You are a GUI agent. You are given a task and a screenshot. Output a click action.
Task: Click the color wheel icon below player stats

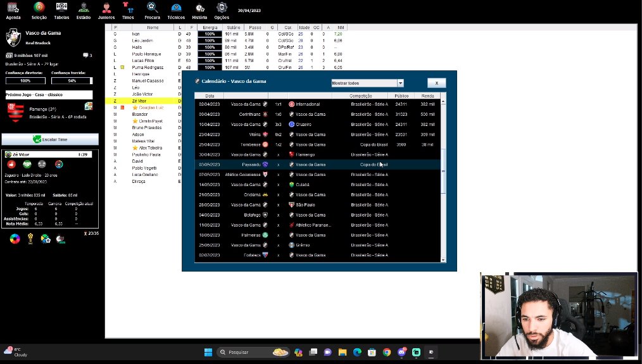click(x=15, y=239)
